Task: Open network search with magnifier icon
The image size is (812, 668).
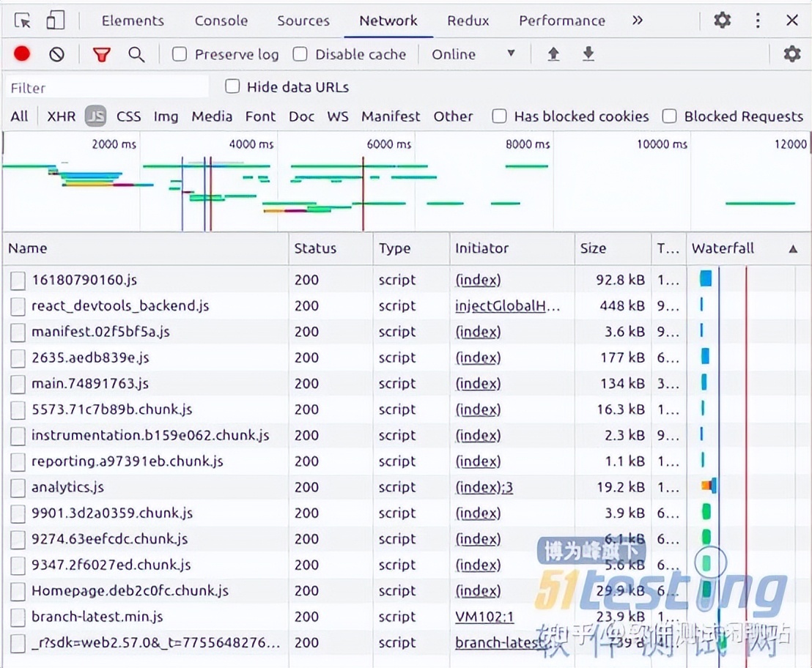Action: pos(136,54)
